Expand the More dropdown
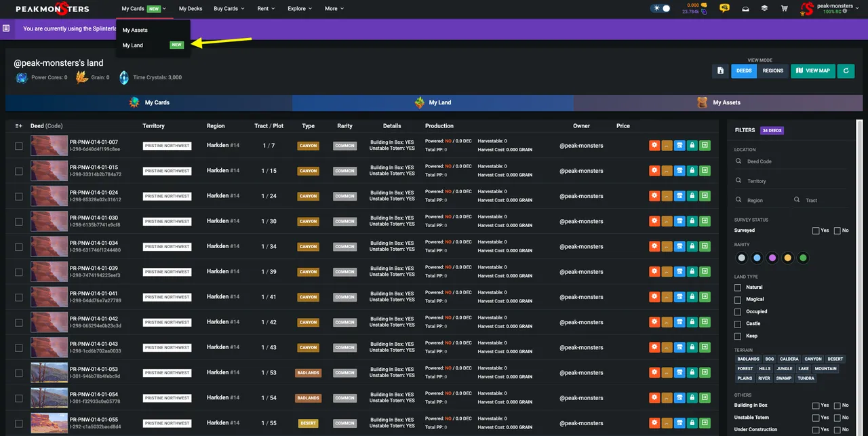The image size is (868, 436). point(334,9)
